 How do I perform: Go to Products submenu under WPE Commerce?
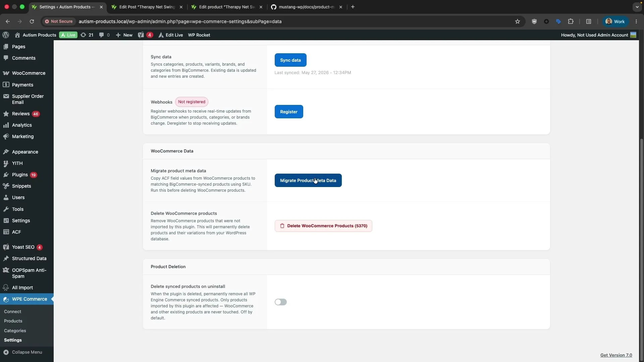pyautogui.click(x=13, y=321)
